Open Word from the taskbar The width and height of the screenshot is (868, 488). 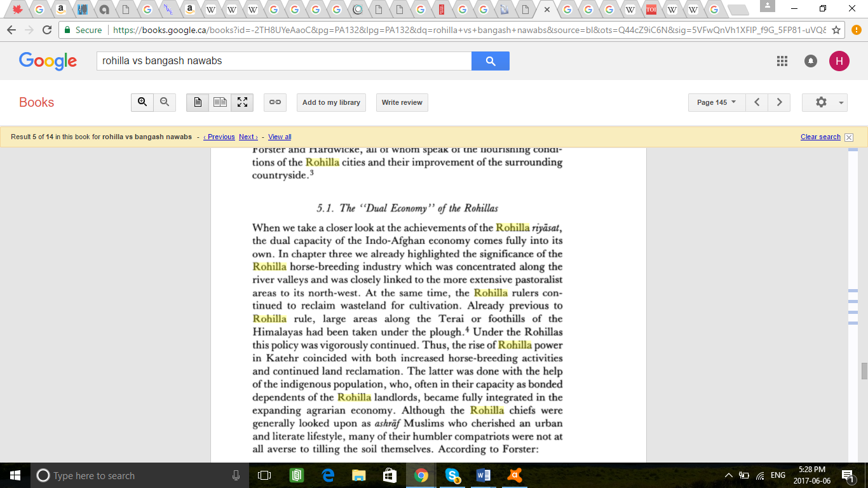(x=484, y=475)
